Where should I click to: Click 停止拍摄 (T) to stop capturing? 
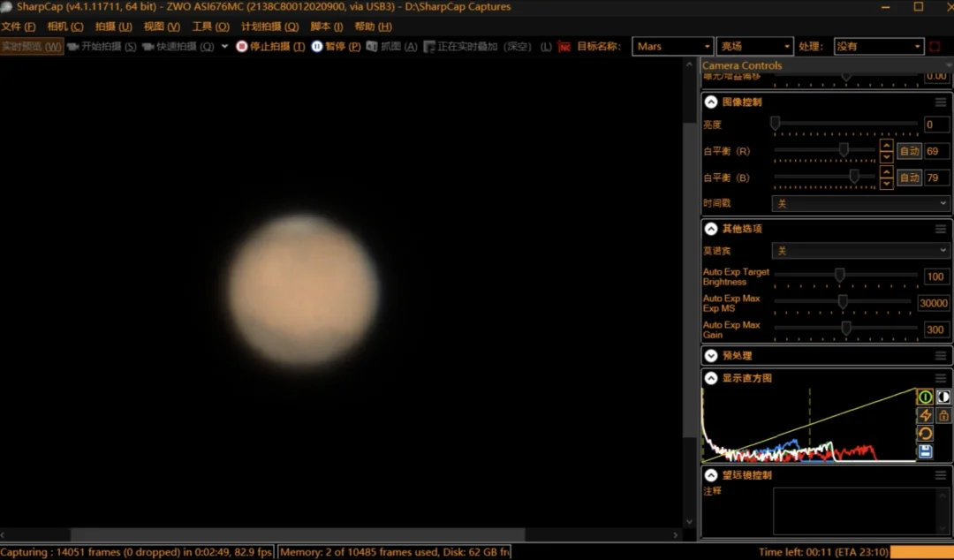pos(270,46)
